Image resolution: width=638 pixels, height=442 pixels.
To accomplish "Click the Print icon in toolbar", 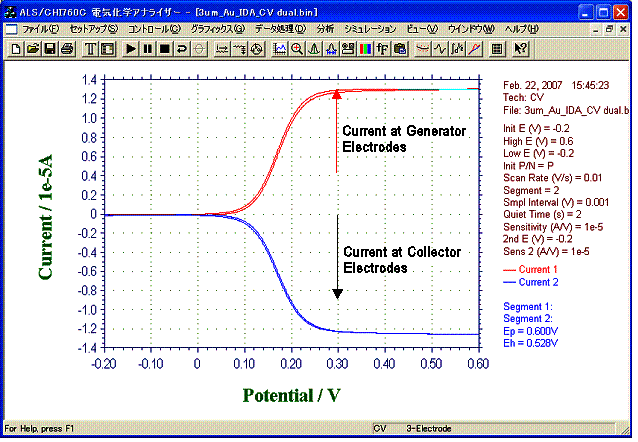I will [x=66, y=48].
